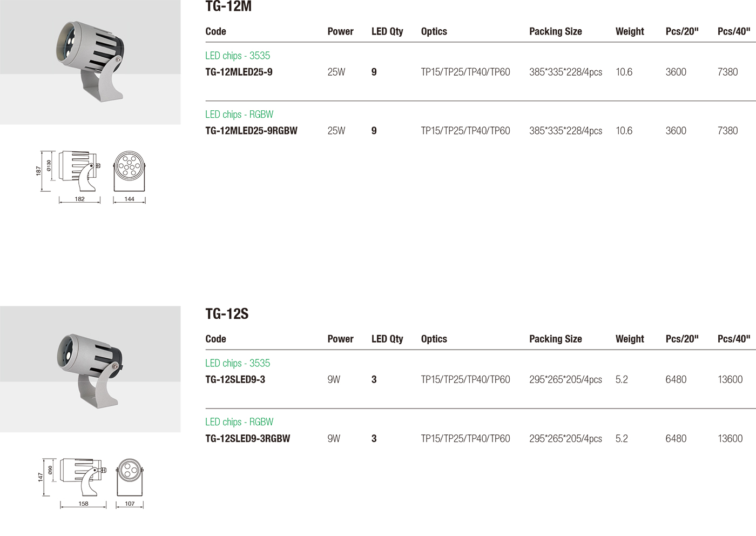The height and width of the screenshot is (536, 756).
Task: Select product code TG-12SLED9-3
Action: tap(235, 379)
